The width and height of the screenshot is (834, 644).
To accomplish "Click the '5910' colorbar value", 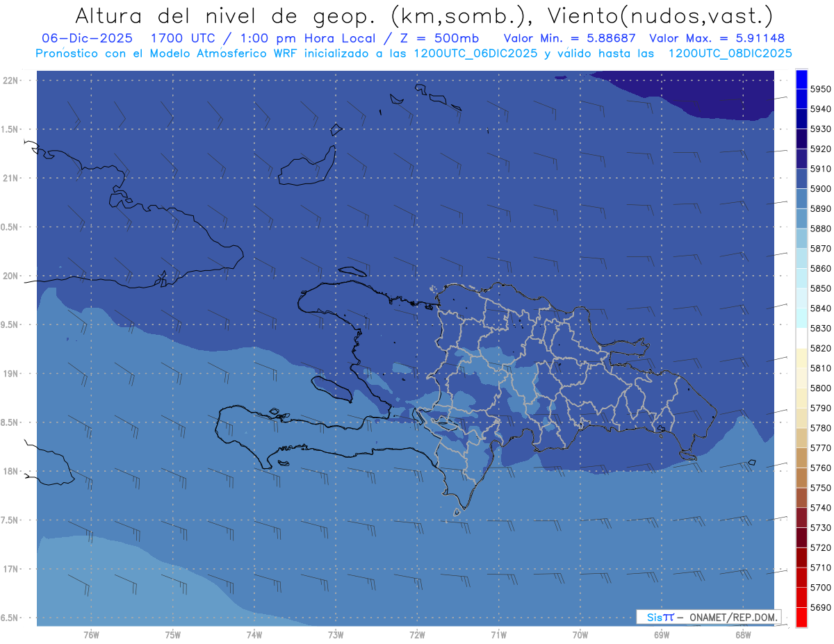I will coord(821,169).
